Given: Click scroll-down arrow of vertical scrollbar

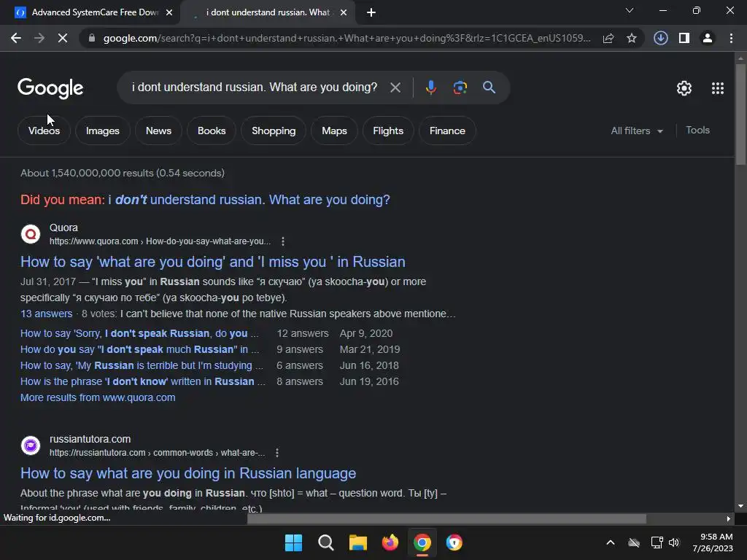Looking at the screenshot, I should point(740,506).
